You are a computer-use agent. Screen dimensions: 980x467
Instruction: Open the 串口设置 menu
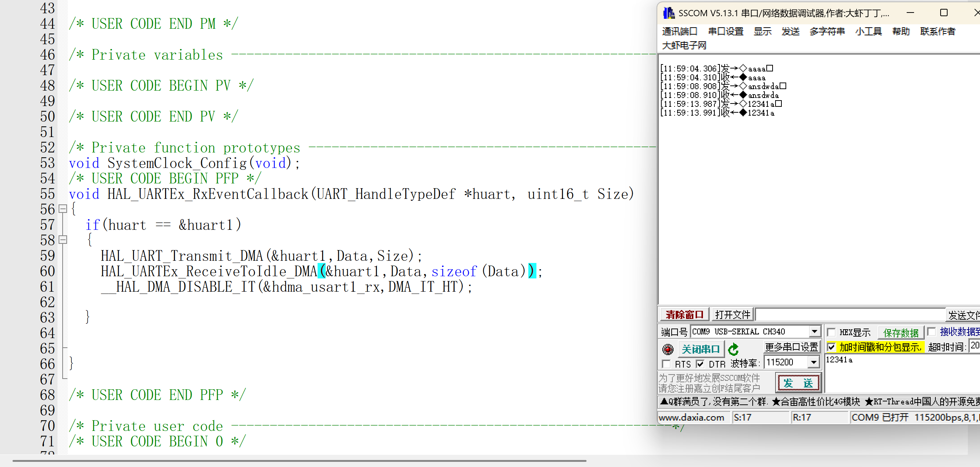point(725,31)
